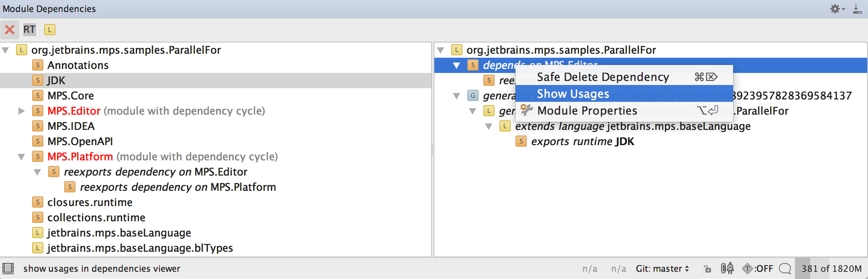Toggle the T:OFF type-checking indicator
This screenshot has height=279, width=868.
(758, 269)
